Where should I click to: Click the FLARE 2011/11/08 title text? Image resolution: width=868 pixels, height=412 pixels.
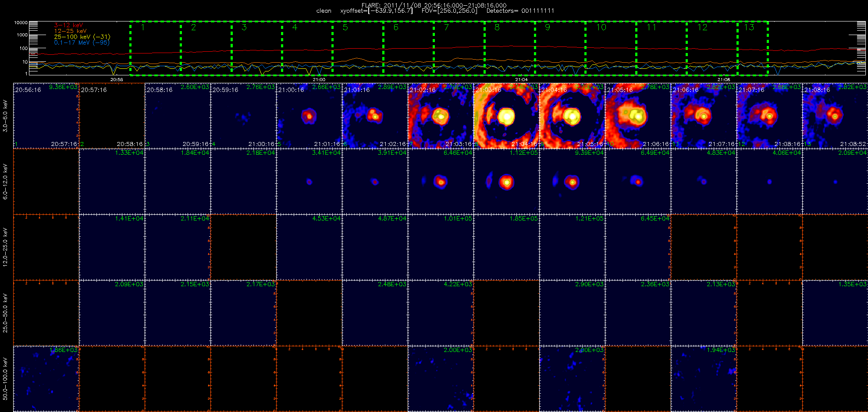coord(434,5)
